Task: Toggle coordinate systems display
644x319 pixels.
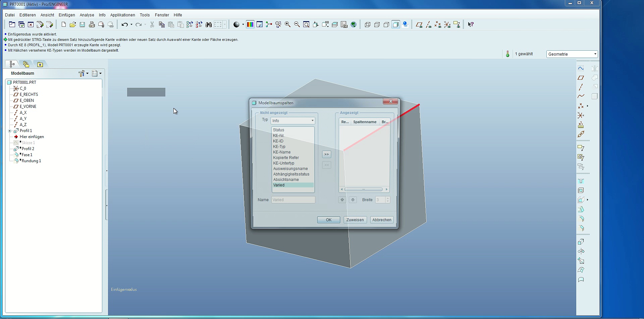Action: 447,24
